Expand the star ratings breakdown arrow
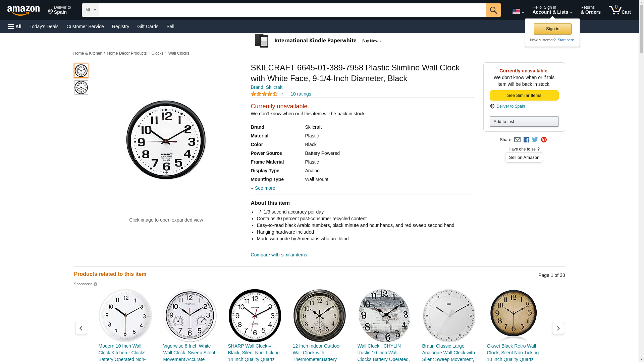The image size is (644, 362). [282, 94]
